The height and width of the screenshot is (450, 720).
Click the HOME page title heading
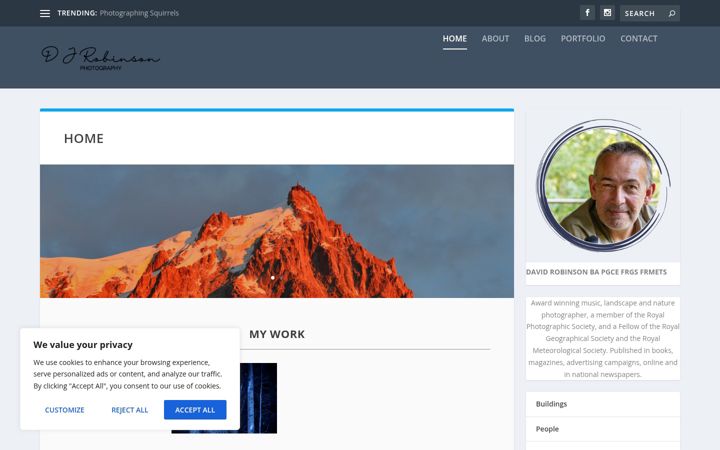84,138
